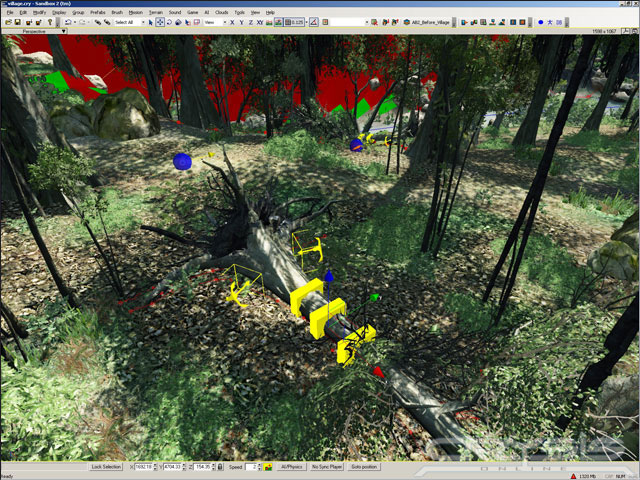Click the Link objects chain icon
Viewport: 640px width, 480px height.
tap(97, 22)
